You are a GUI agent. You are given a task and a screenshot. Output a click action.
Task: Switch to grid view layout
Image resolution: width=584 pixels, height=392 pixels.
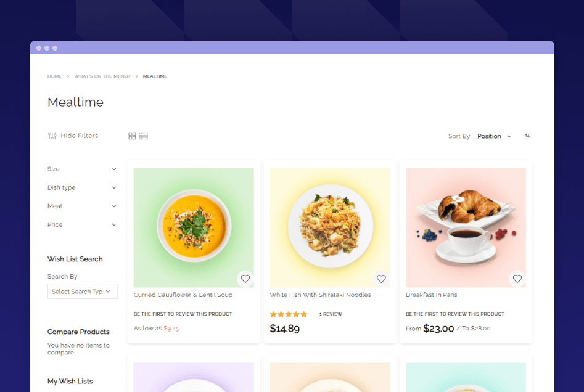point(132,136)
